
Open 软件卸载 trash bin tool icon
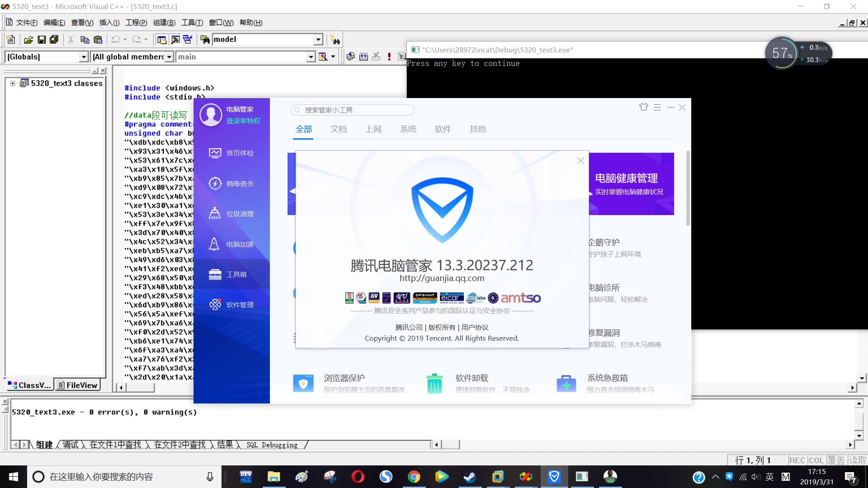434,384
